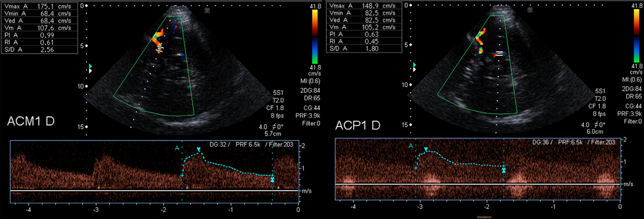Screen dimensions: 644x219
Task: Select the green focus triangle beside the ACM1 D image
Action: (90, 66)
